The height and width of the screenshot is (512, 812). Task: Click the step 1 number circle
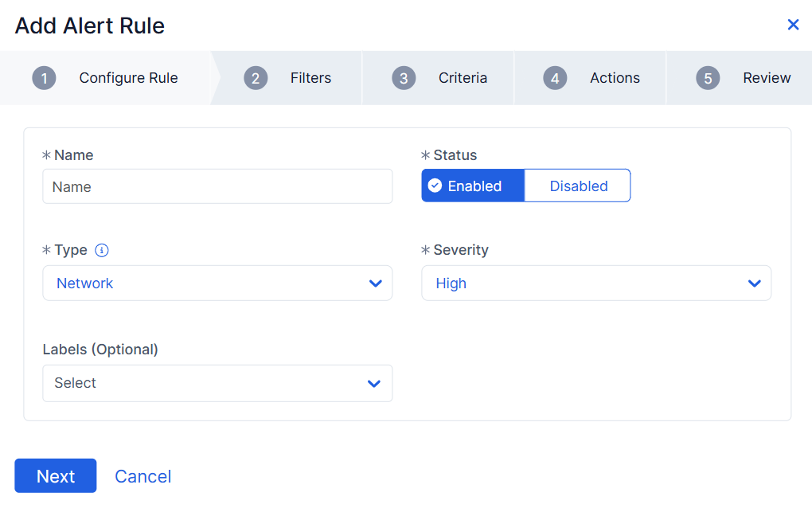(x=44, y=78)
